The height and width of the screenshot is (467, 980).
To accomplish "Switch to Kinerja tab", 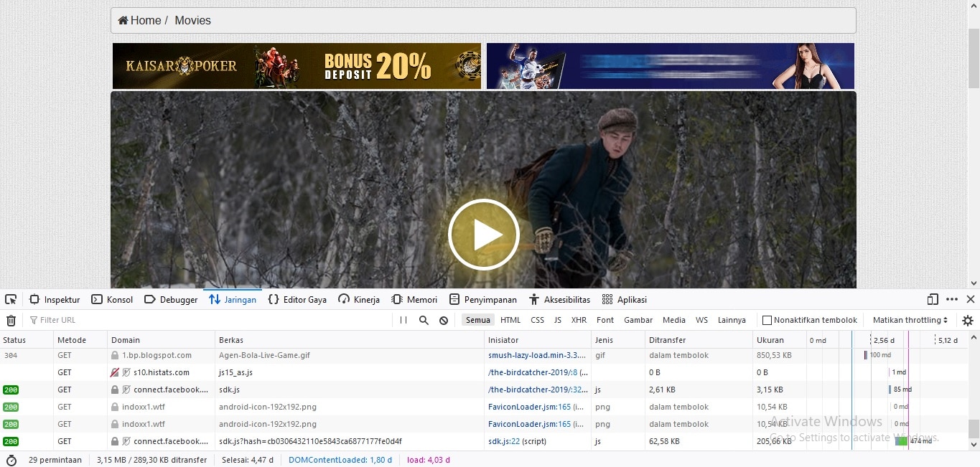I will click(x=359, y=300).
